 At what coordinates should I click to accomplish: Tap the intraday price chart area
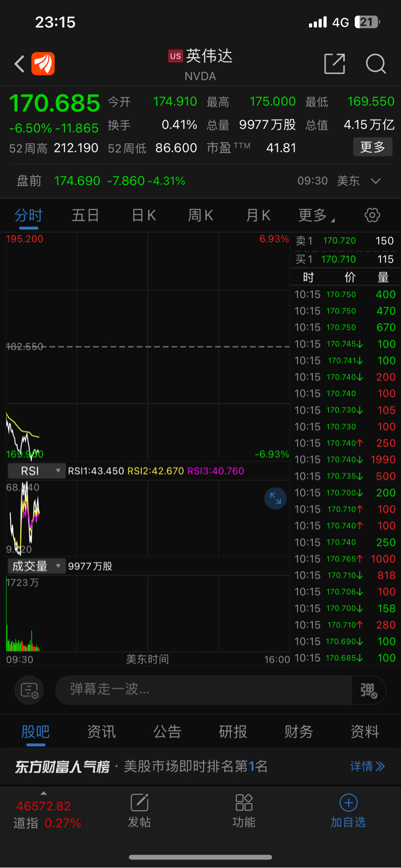(148, 347)
